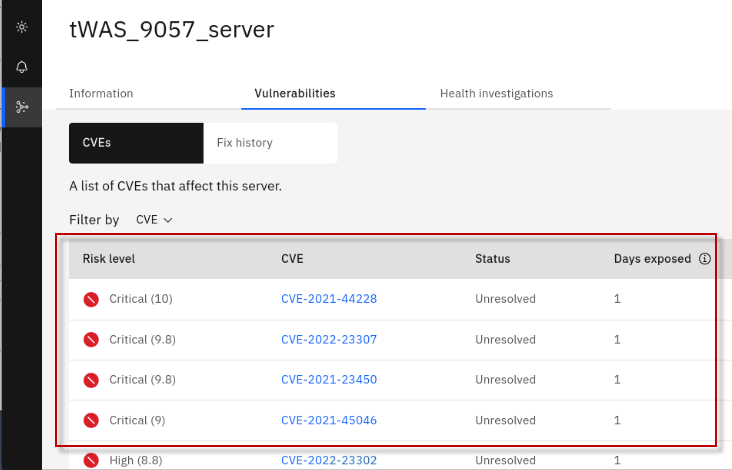Click the Days exposed info icon
Screen dimensions: 732x470
704,258
